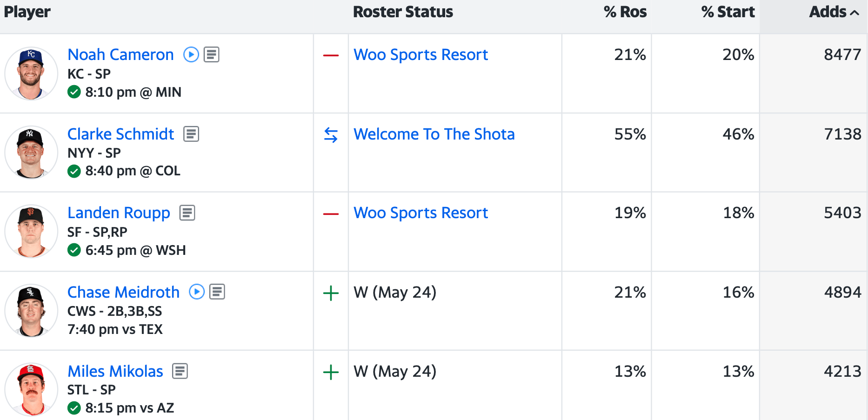The height and width of the screenshot is (420, 868).
Task: Open Noah Cameron's player notes icon
Action: [212, 55]
